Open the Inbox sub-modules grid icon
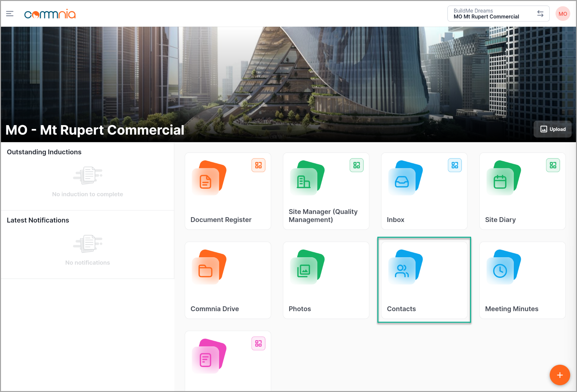 pyautogui.click(x=455, y=165)
